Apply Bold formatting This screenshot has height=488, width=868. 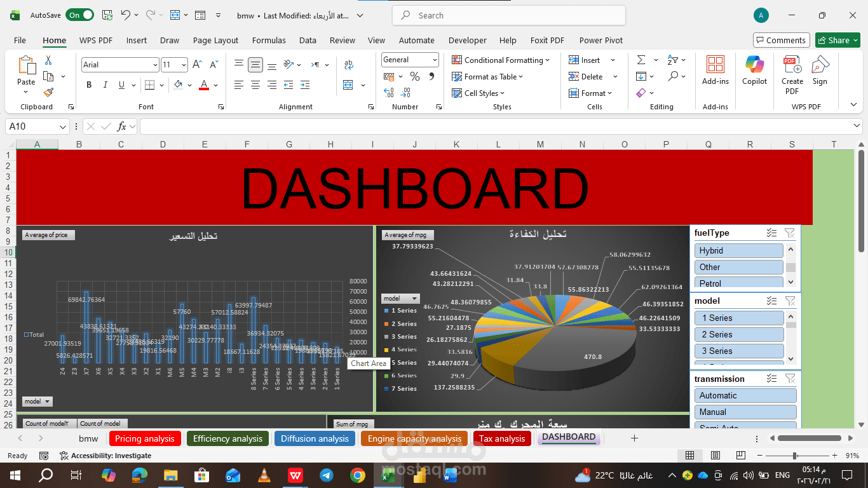point(89,85)
